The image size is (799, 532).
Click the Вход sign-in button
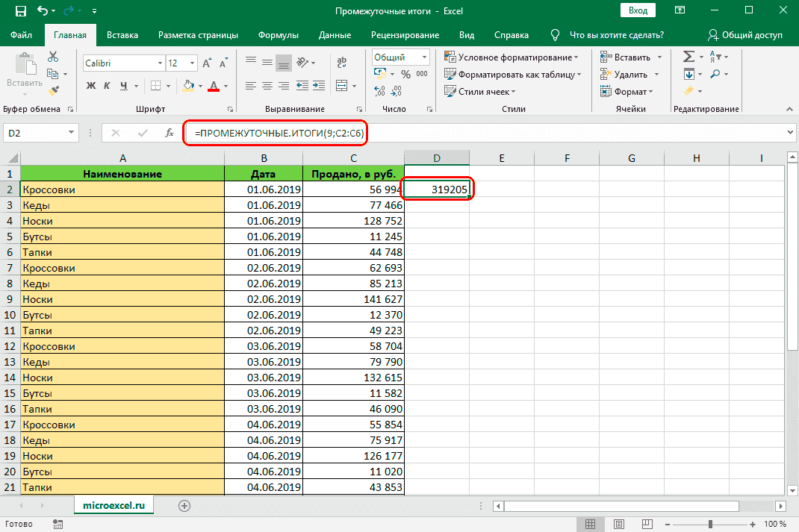637,11
